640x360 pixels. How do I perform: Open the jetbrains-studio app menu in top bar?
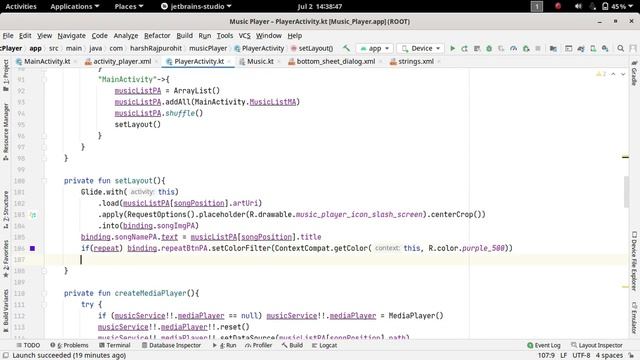(x=196, y=6)
